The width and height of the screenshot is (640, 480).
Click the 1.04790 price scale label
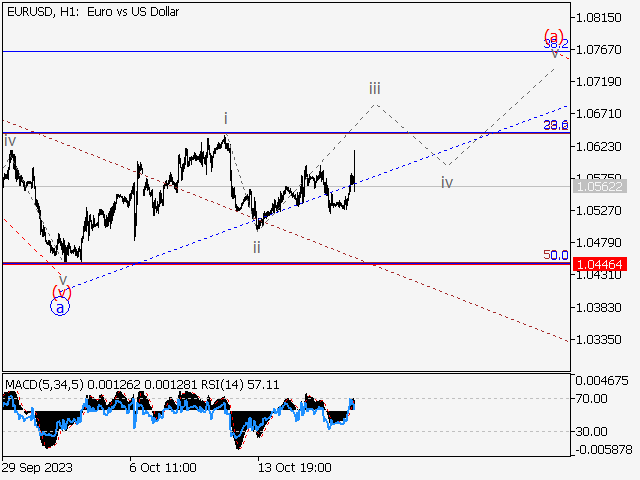click(598, 243)
